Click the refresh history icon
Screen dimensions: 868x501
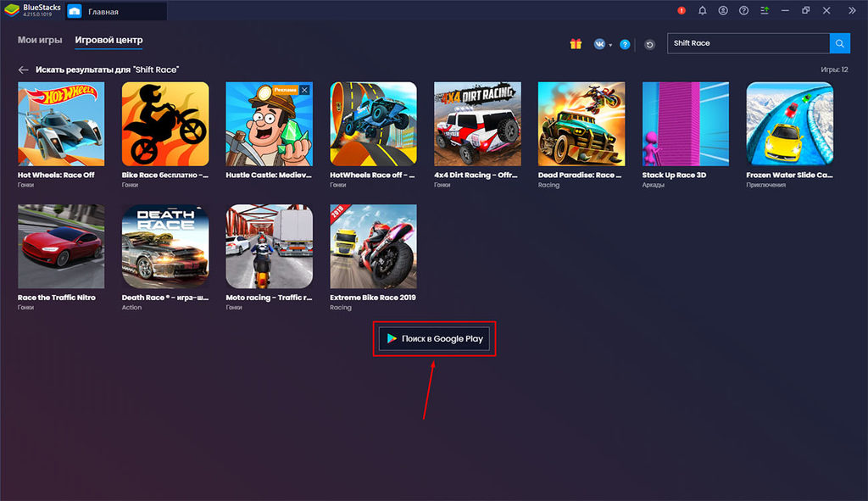(x=649, y=44)
